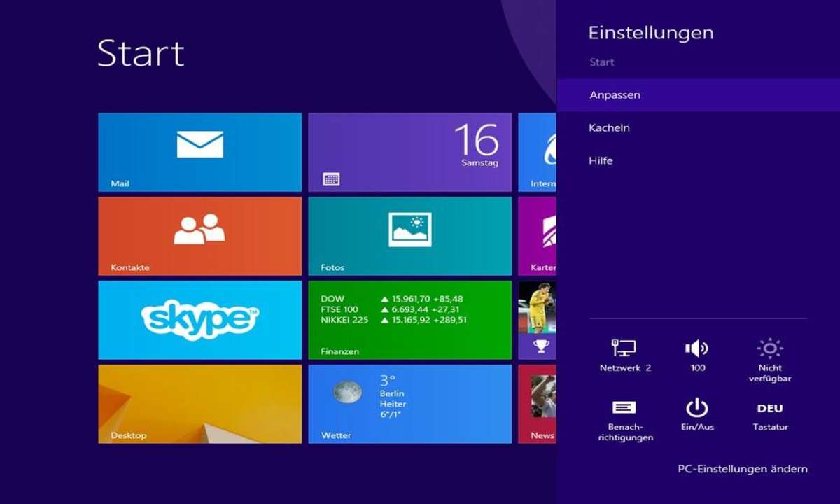Click the Einstellungen pane heading
This screenshot has height=504, width=840.
click(x=651, y=33)
